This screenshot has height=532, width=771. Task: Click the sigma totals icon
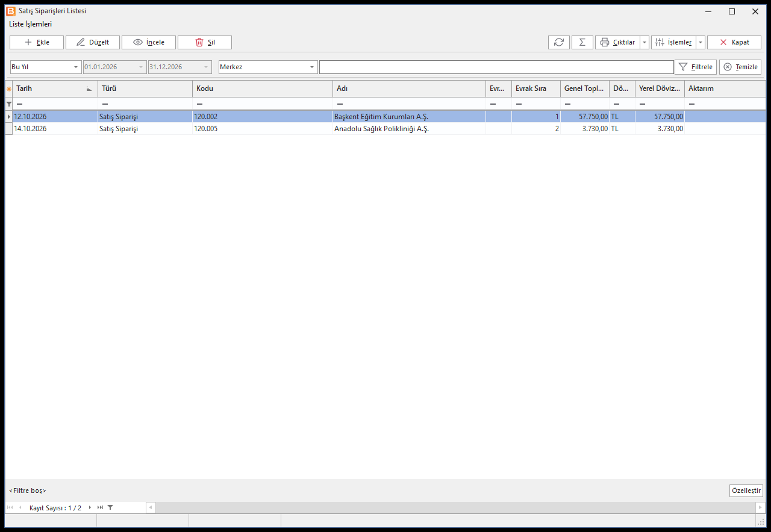(x=582, y=42)
